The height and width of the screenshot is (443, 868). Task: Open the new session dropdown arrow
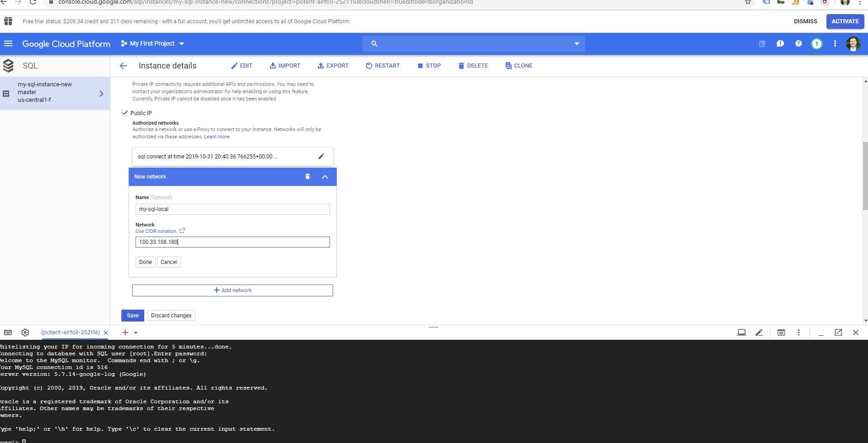coord(136,333)
